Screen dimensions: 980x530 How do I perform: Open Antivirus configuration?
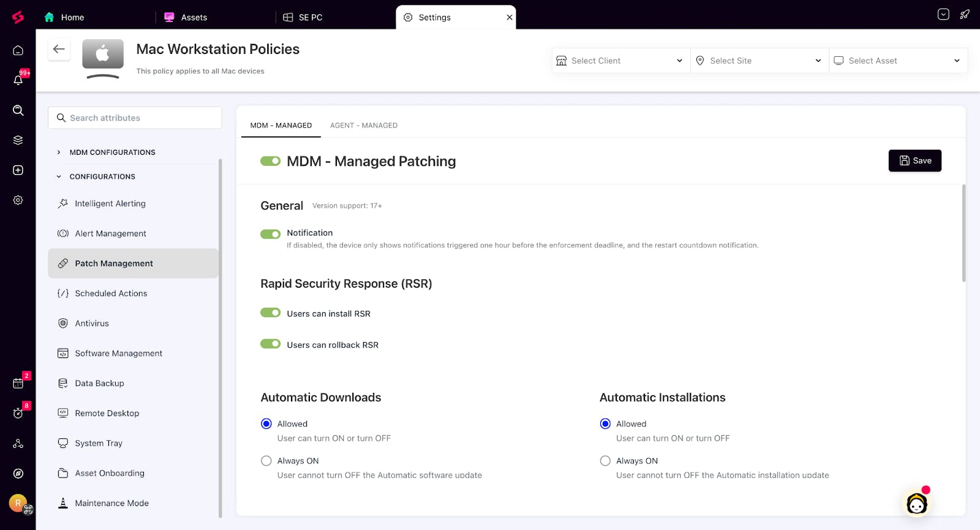point(92,323)
